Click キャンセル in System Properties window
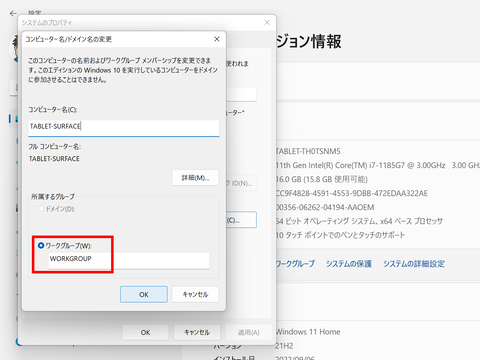Viewport: 480px width, 360px height. tap(197, 332)
